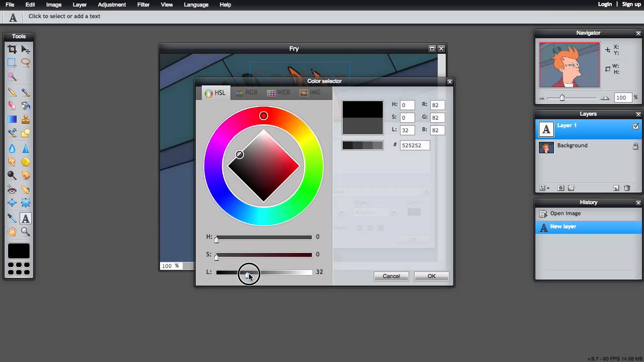Image resolution: width=644 pixels, height=362 pixels.
Task: Toggle Layer 1 visibility checkbox
Action: tap(636, 127)
